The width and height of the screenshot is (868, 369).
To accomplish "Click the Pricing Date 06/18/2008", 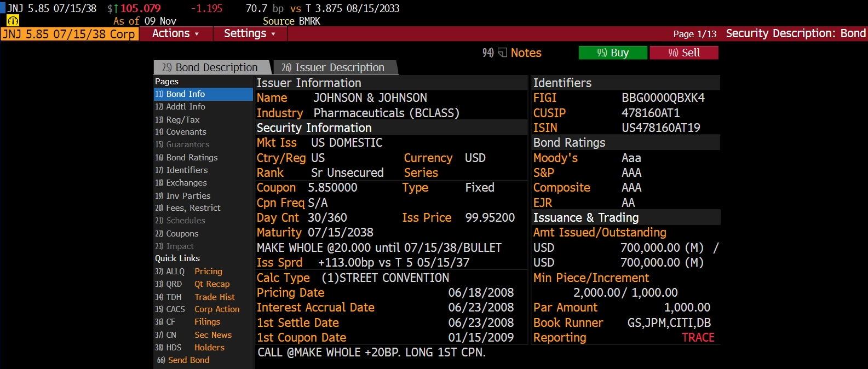I will point(481,292).
